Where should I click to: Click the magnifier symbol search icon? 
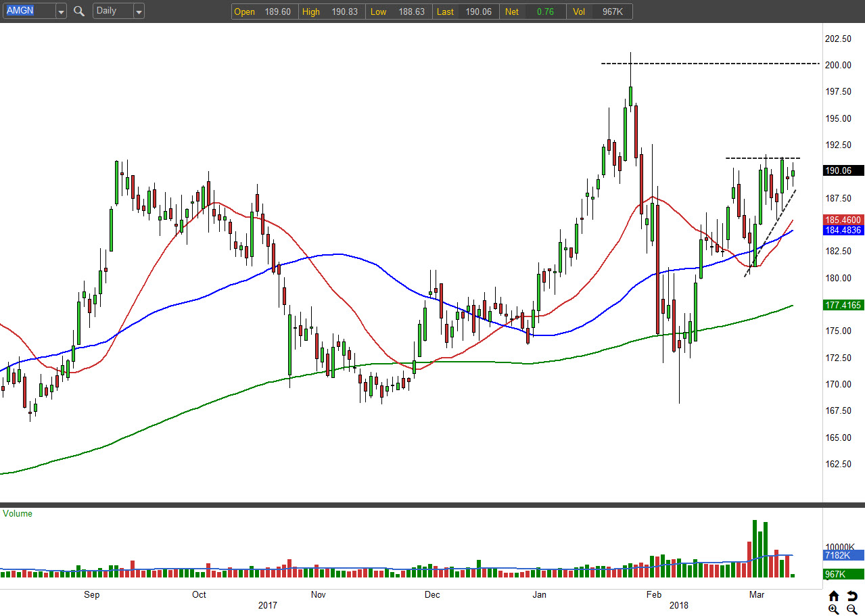[x=79, y=11]
